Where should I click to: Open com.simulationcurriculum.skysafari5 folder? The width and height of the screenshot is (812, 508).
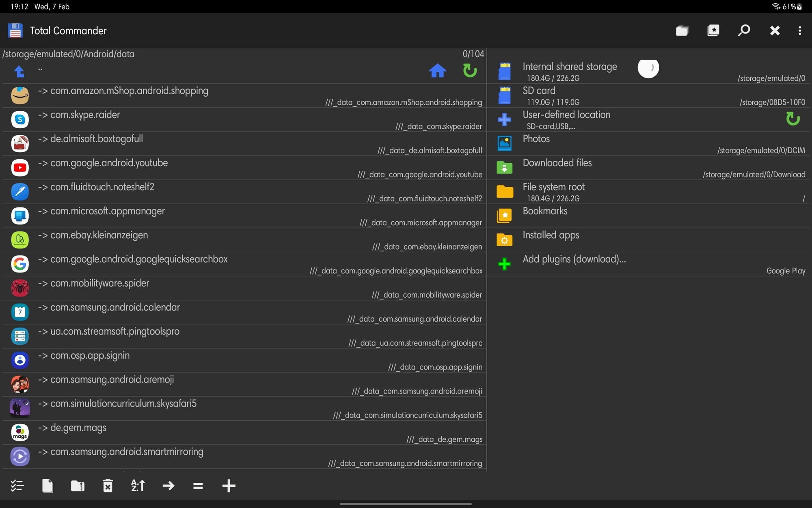coord(244,409)
